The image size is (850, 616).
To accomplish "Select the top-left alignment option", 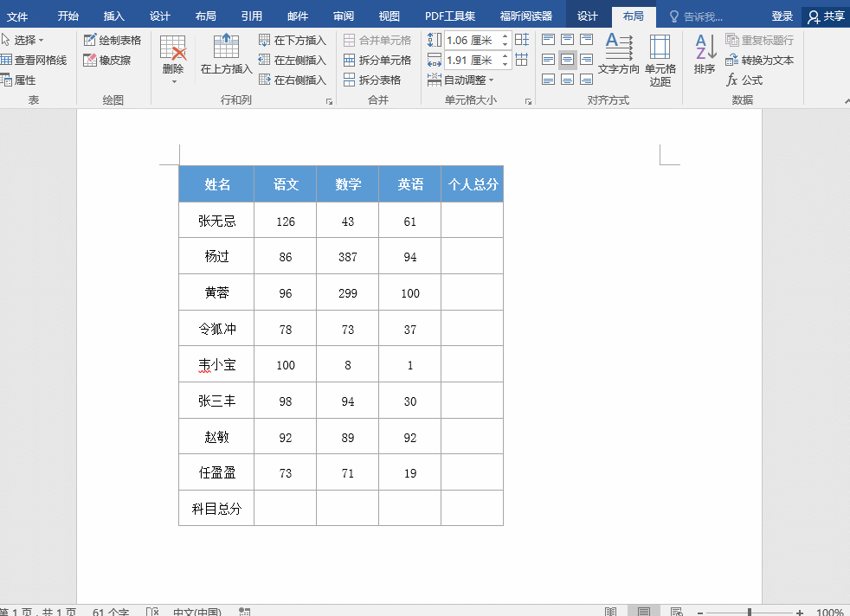I will coord(549,40).
